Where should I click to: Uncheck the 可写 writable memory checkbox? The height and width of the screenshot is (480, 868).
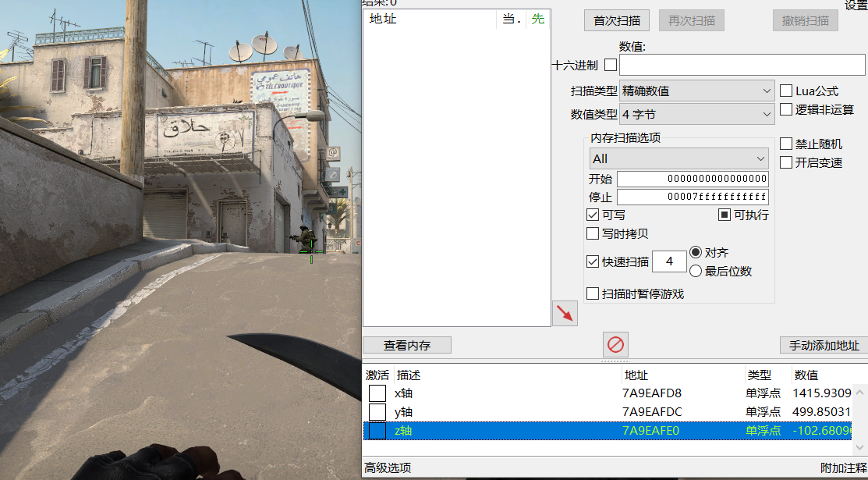(x=593, y=215)
